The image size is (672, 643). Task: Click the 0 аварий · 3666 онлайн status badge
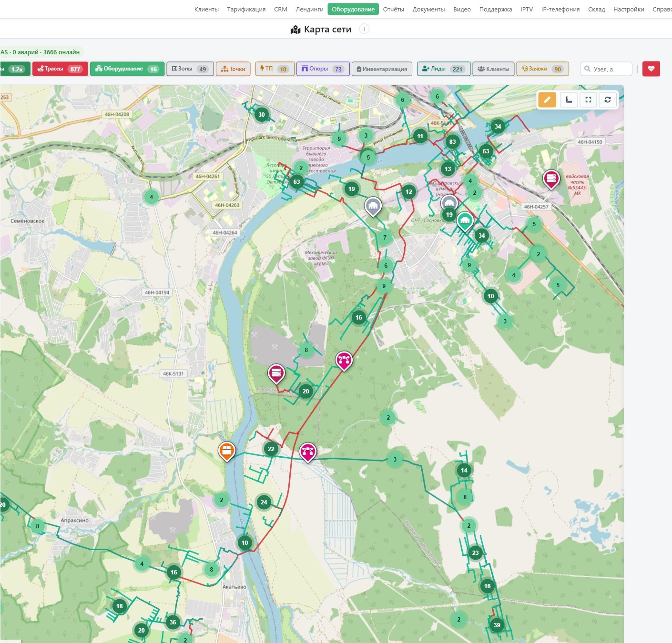coord(42,52)
